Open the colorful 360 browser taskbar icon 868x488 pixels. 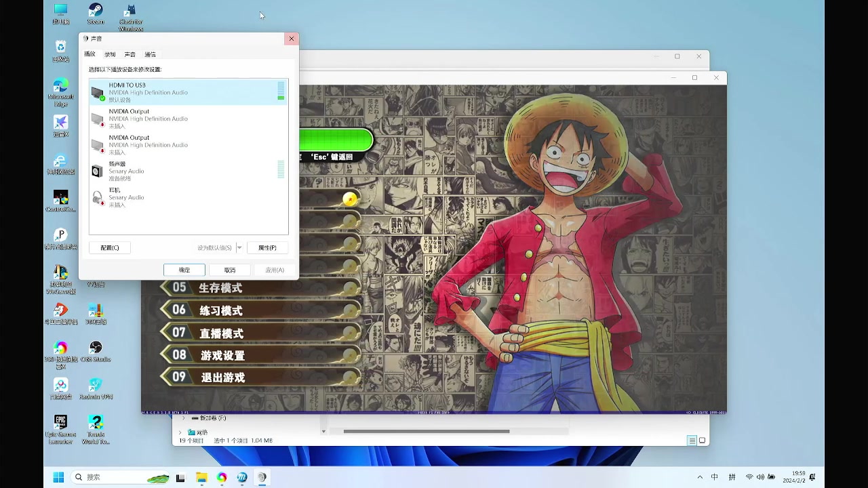[222, 477]
